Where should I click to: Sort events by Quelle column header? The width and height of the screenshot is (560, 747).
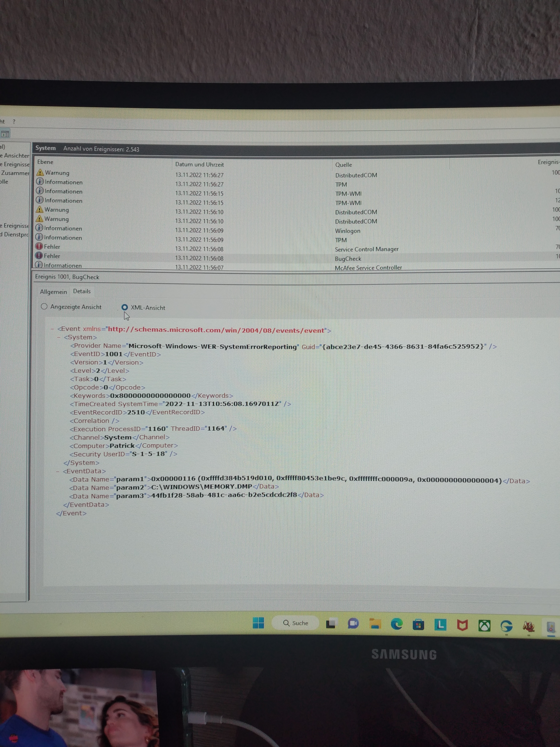pyautogui.click(x=343, y=165)
